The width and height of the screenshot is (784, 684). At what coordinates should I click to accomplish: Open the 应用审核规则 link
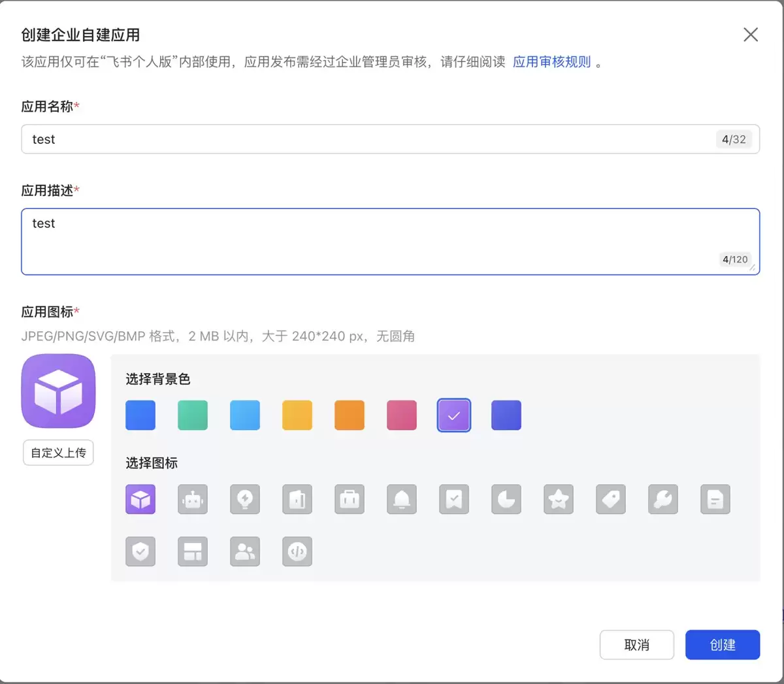tap(552, 62)
